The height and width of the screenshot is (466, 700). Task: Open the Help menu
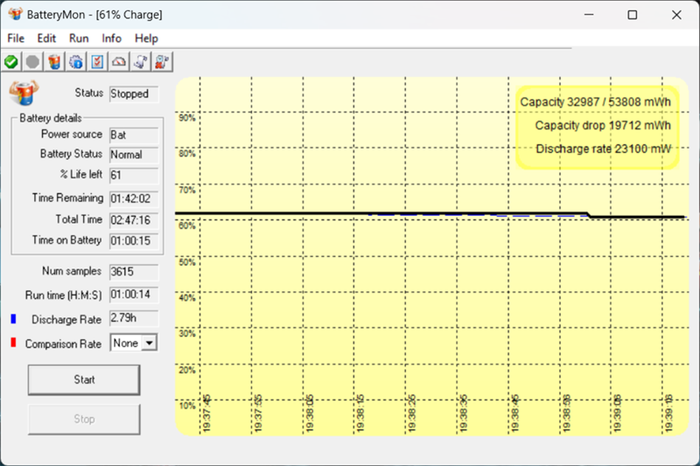pyautogui.click(x=146, y=38)
